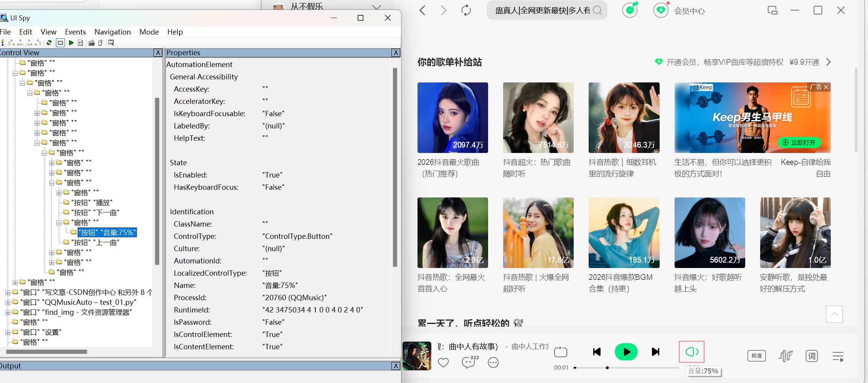
Task: Toggle the mouse hover mode icon in UI Spy
Action: click(100, 43)
